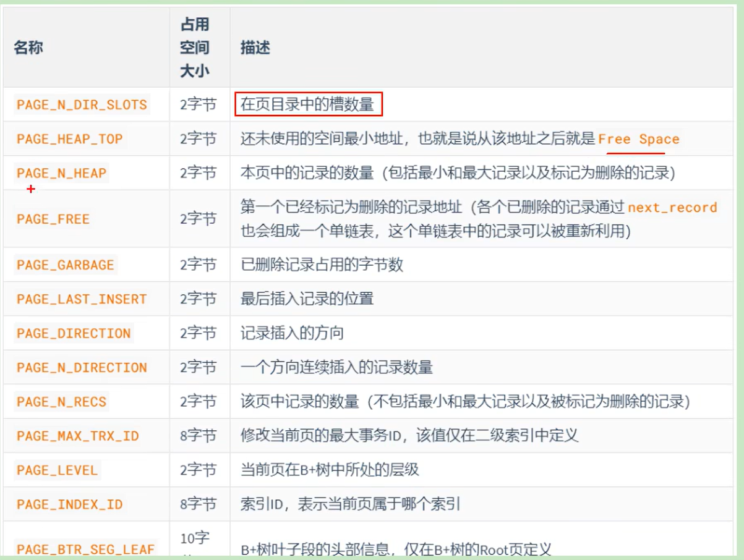This screenshot has width=744, height=560.
Task: Click the PAGE_N_RECS code label
Action: tap(62, 402)
